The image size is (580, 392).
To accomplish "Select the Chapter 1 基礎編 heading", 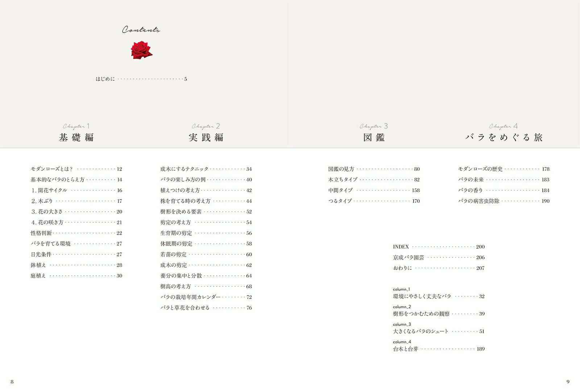I will 76,137.
